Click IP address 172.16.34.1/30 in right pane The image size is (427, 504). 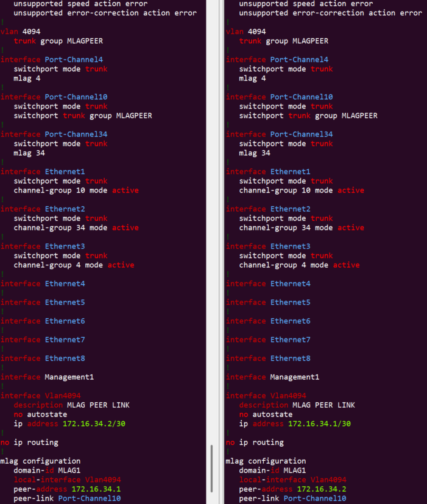click(x=320, y=424)
